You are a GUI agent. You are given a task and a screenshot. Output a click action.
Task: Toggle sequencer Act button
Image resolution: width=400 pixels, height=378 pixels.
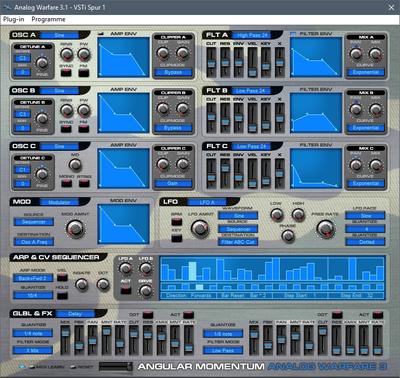coord(126,291)
